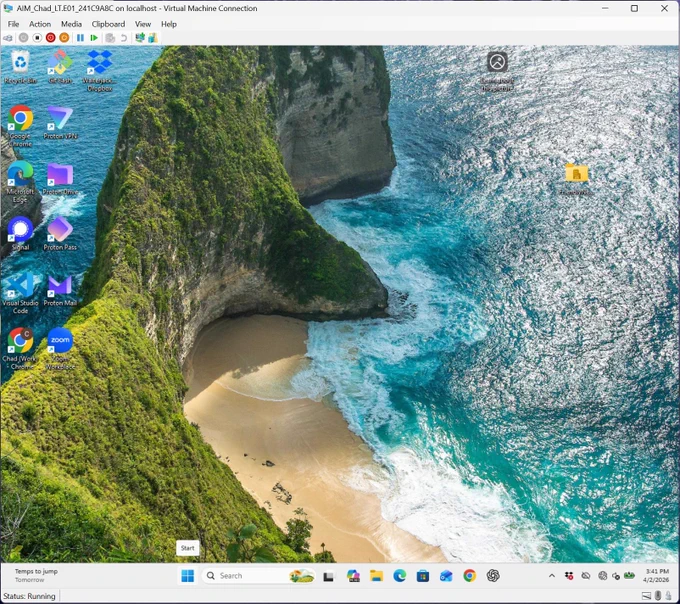Select the Proton Drive desktop shortcut
Image resolution: width=680 pixels, height=604 pixels.
point(60,178)
